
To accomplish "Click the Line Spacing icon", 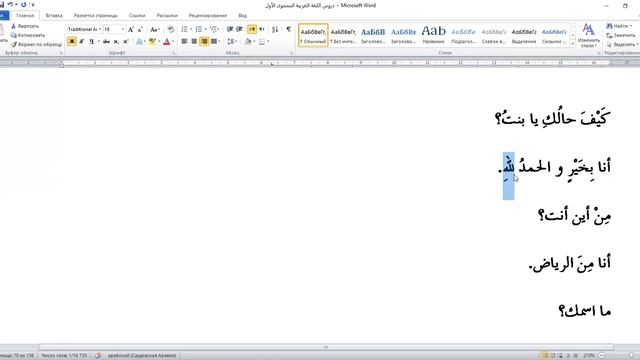I will pos(230,42).
